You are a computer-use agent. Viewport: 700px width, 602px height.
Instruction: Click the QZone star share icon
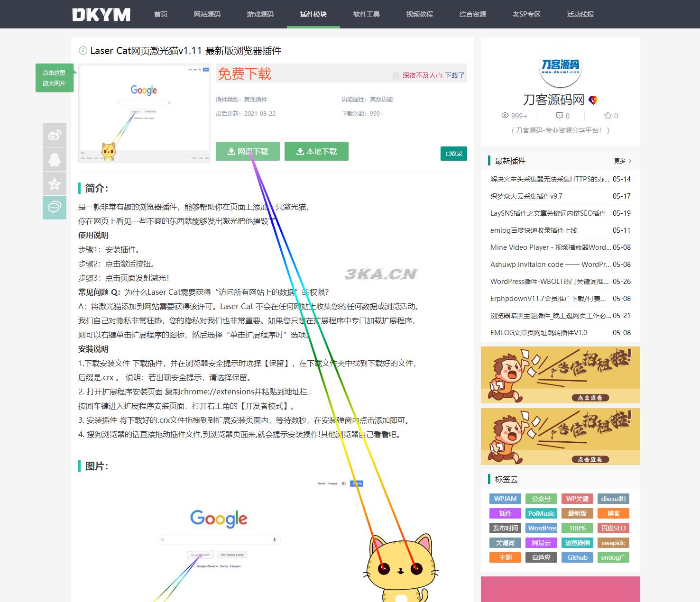coord(55,183)
